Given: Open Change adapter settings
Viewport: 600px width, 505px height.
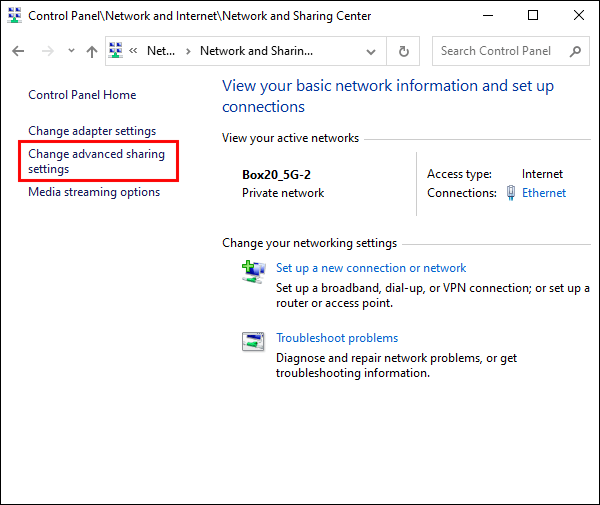Looking at the screenshot, I should point(92,131).
